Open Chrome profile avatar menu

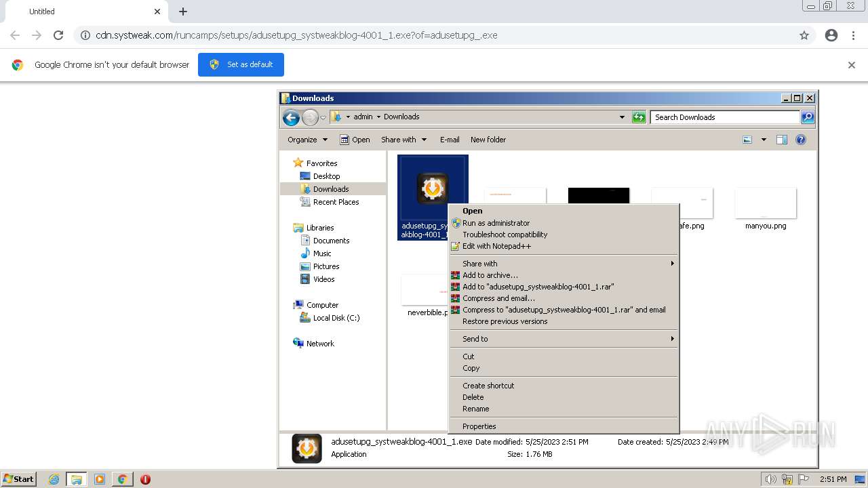pyautogui.click(x=831, y=35)
